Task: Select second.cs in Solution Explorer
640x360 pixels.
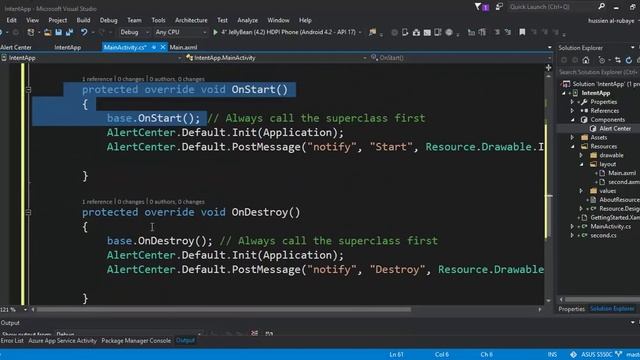Action: (x=603, y=236)
